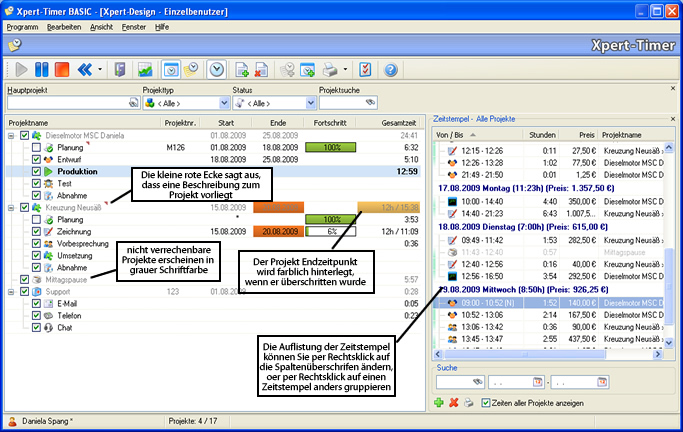Click the blue double-arrow back icon
This screenshot has height=432, width=683.
(85, 70)
